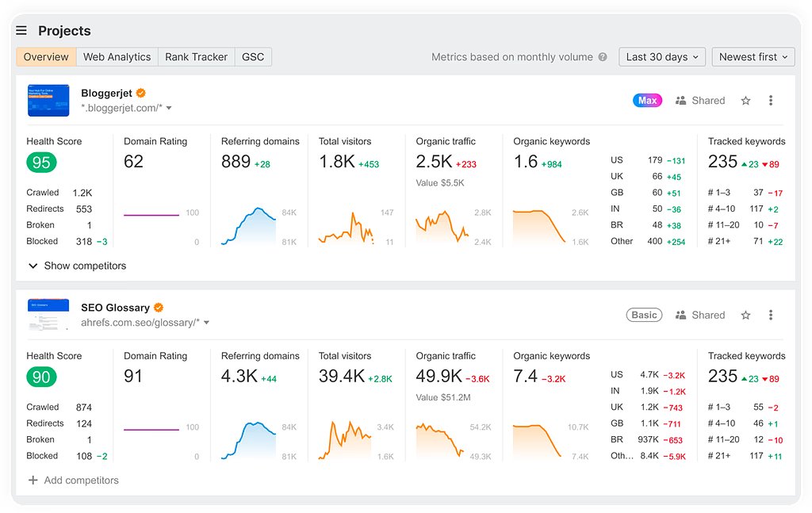Open the Last 30 days dropdown
This screenshot has width=812, height=513.
[x=662, y=57]
